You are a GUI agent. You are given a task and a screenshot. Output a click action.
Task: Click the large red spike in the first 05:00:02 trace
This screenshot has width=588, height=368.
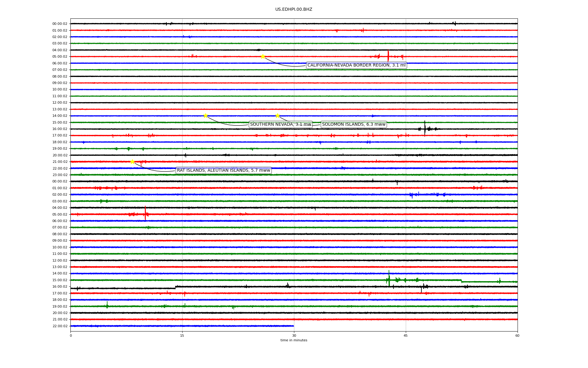pyautogui.click(x=388, y=56)
